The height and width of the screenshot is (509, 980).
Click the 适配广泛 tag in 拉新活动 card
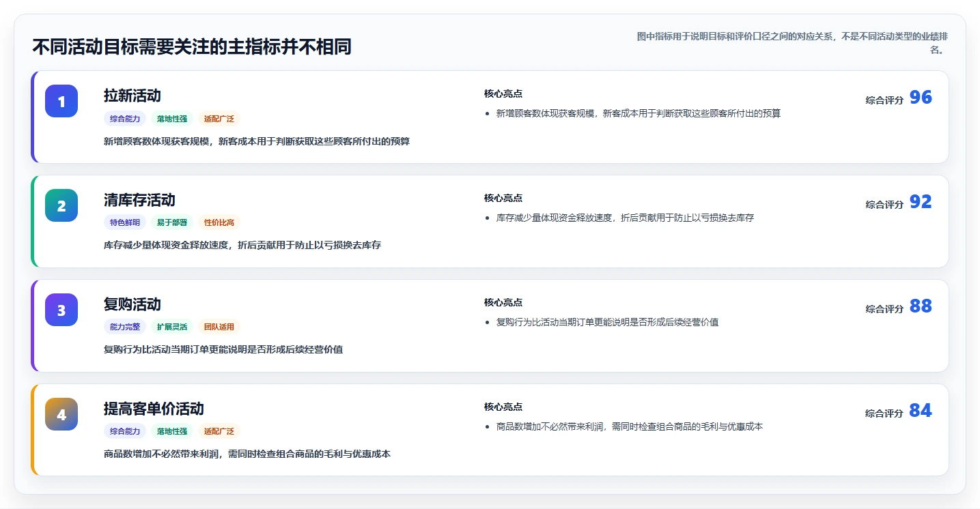click(x=219, y=119)
